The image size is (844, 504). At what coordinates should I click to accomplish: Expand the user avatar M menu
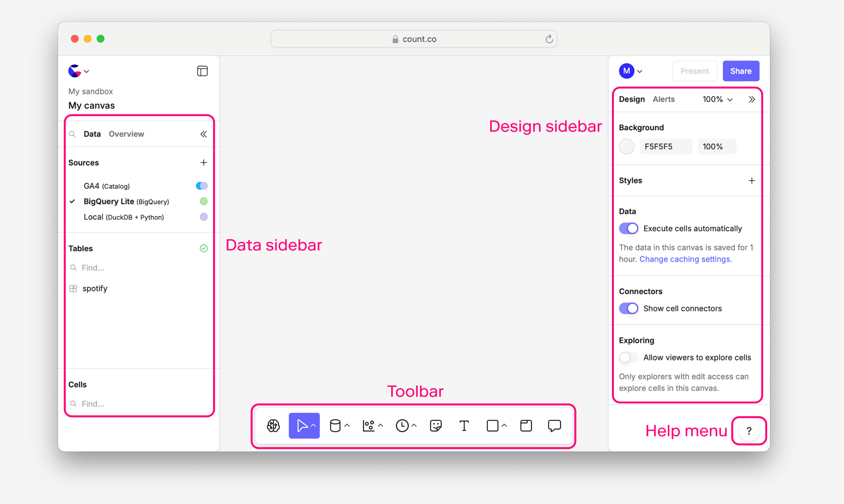coord(631,71)
